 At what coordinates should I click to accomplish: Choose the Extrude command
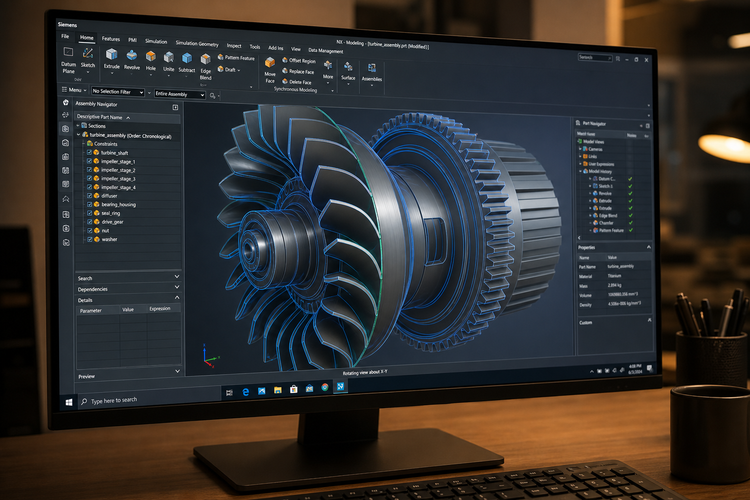coord(112,59)
